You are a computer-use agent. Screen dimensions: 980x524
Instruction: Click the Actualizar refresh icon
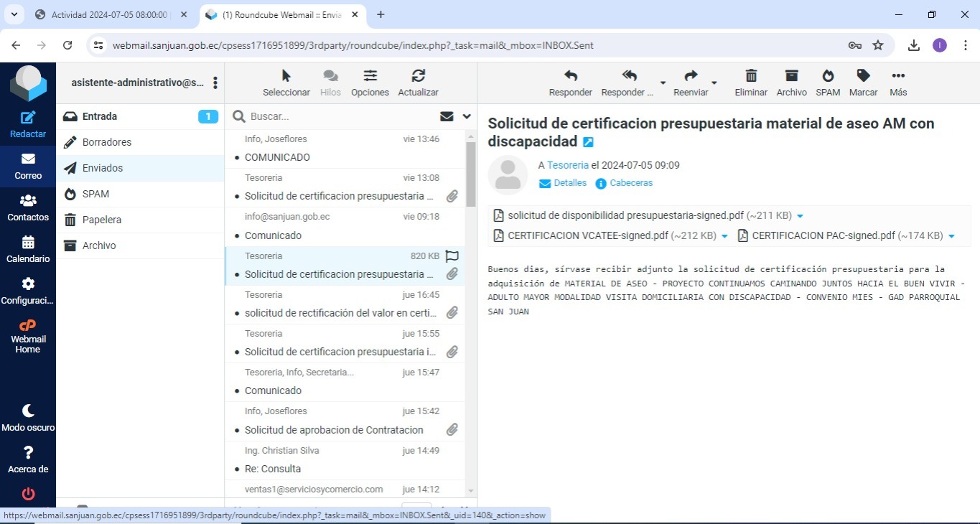click(418, 76)
